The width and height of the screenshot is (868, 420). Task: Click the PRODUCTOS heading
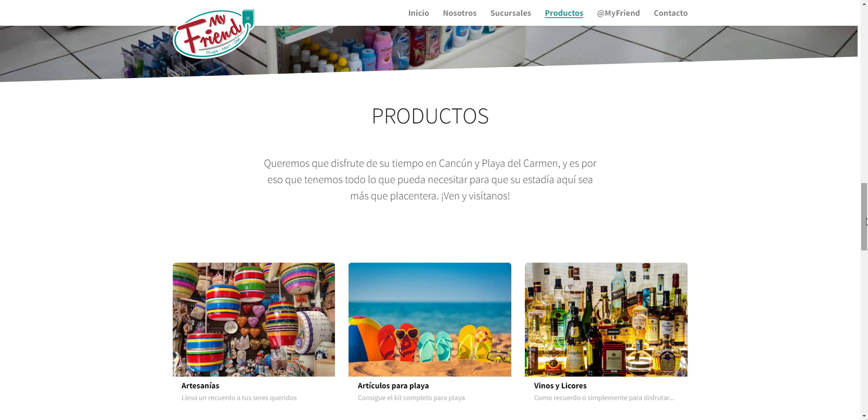[x=430, y=116]
